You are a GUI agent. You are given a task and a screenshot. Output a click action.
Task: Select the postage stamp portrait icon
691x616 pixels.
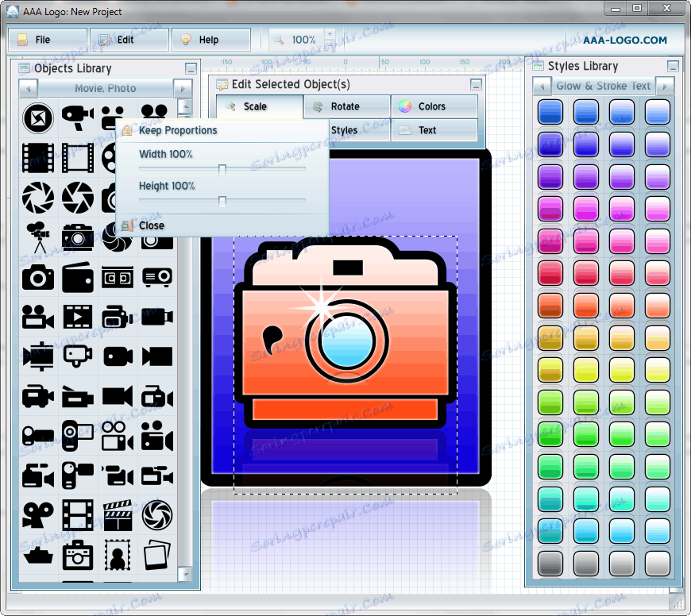point(118,555)
